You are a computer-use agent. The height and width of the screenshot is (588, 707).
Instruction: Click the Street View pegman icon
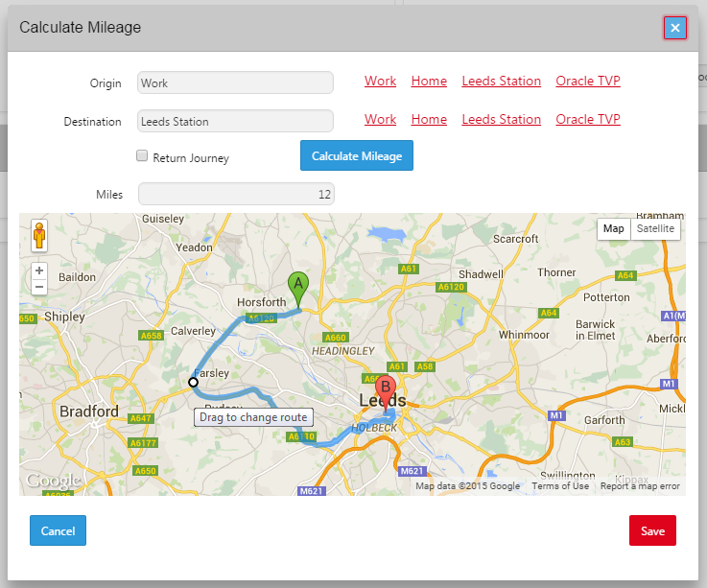[39, 235]
